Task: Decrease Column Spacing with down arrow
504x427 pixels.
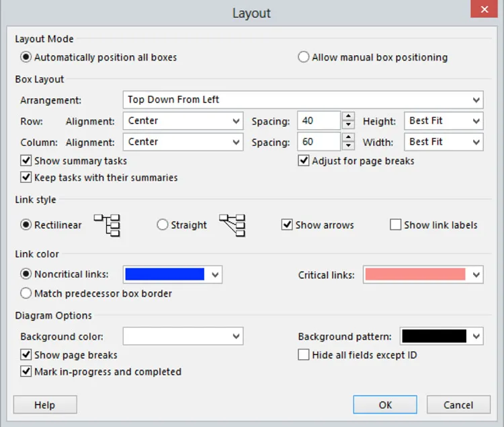Action: (x=348, y=146)
